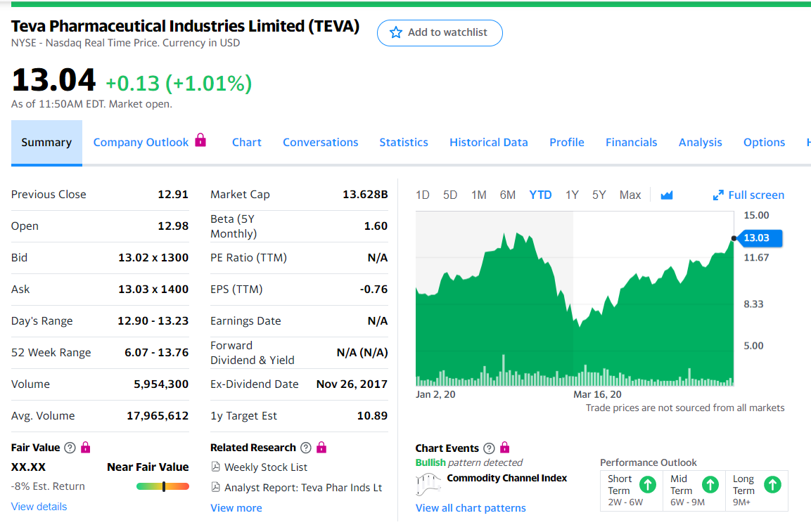Open the Weekly Stock List report

coord(266,467)
